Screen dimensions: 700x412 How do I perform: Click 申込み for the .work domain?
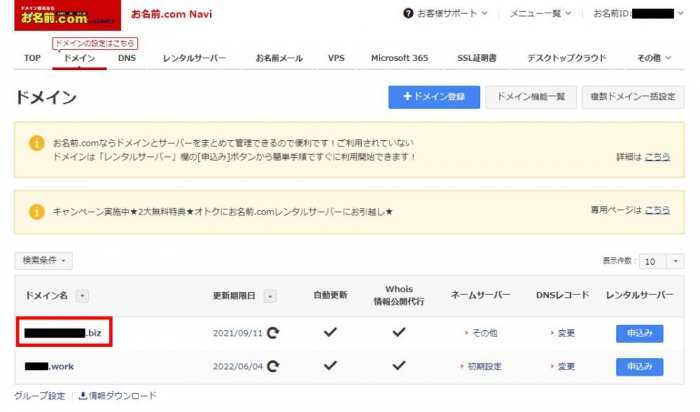(640, 367)
